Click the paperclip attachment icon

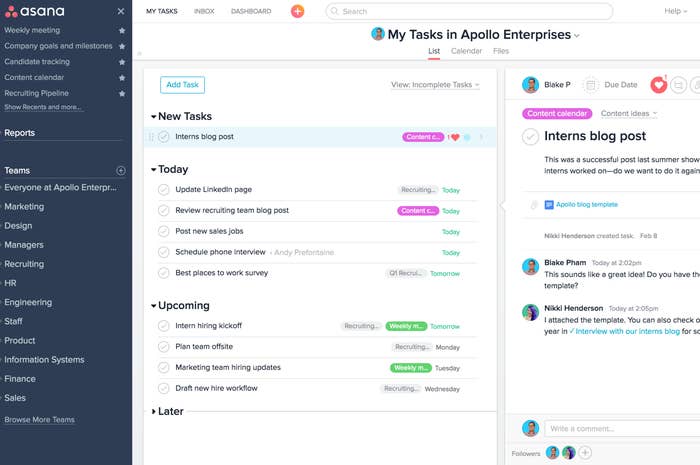click(534, 205)
